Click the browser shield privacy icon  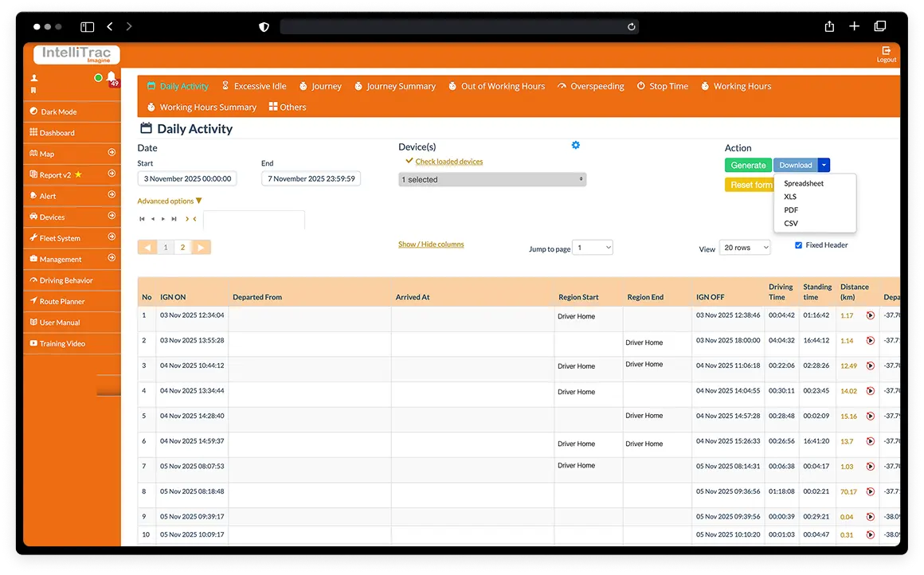(x=264, y=26)
